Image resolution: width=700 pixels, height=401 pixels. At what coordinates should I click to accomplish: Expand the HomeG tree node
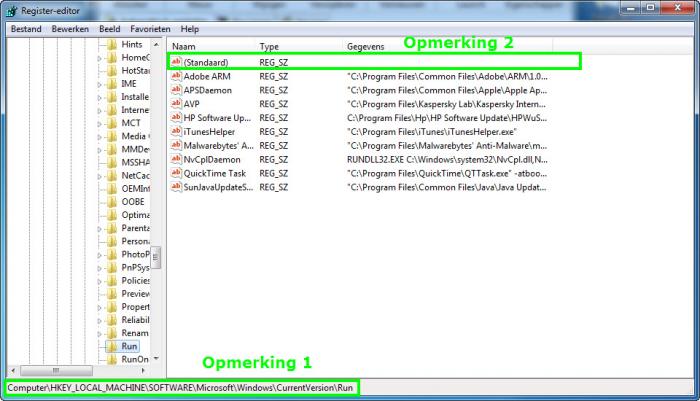pyautogui.click(x=100, y=58)
